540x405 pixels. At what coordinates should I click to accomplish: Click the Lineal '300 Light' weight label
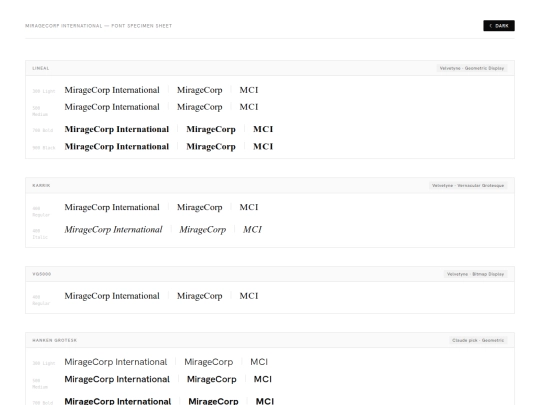[x=44, y=91]
